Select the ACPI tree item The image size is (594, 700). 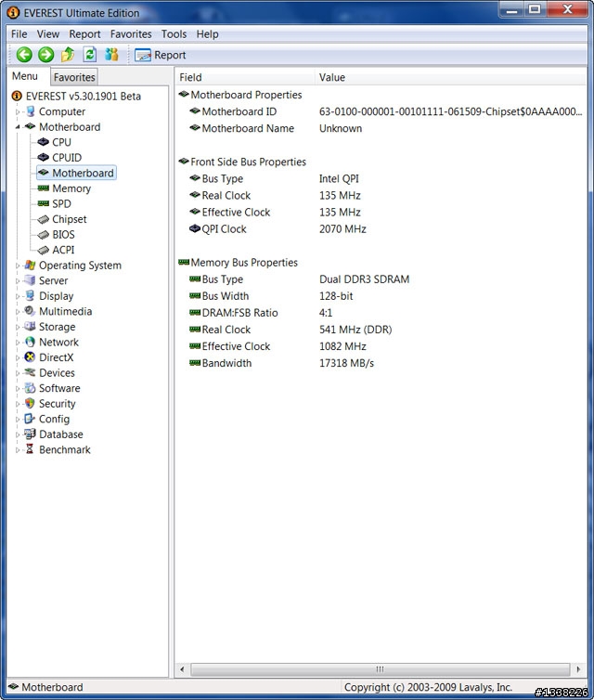(x=63, y=250)
